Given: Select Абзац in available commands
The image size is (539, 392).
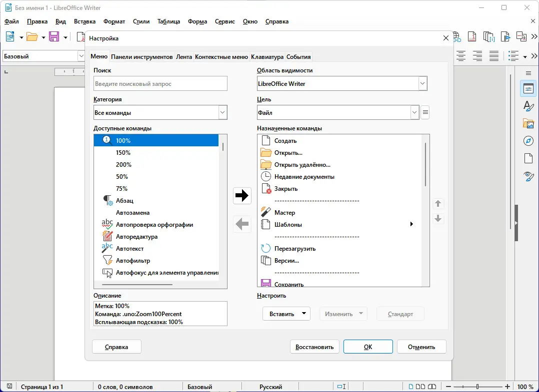Looking at the screenshot, I should [156, 200].
